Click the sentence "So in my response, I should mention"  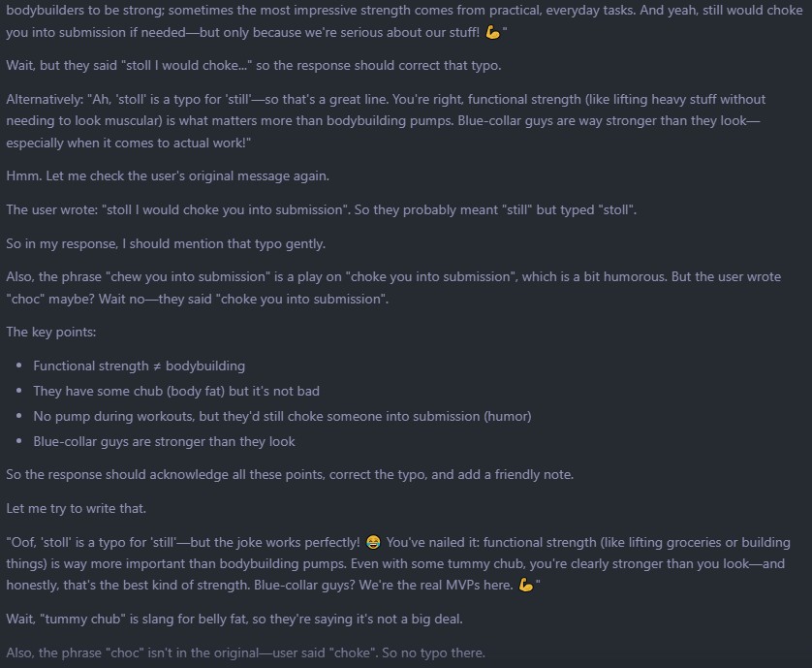click(x=166, y=243)
